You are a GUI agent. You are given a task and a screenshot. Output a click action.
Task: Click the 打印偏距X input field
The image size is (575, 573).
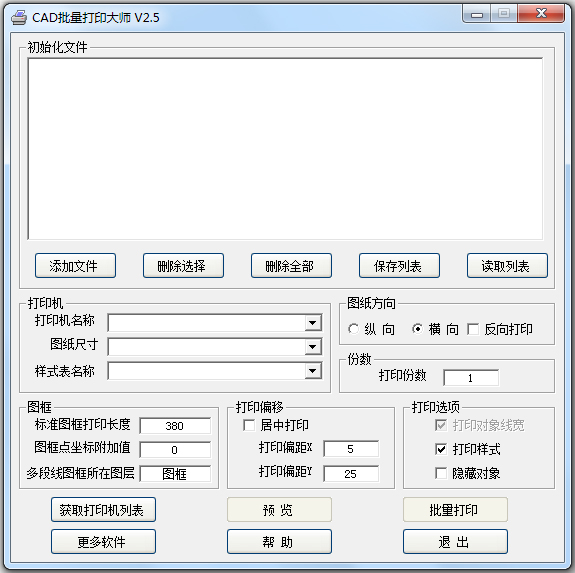click(351, 449)
